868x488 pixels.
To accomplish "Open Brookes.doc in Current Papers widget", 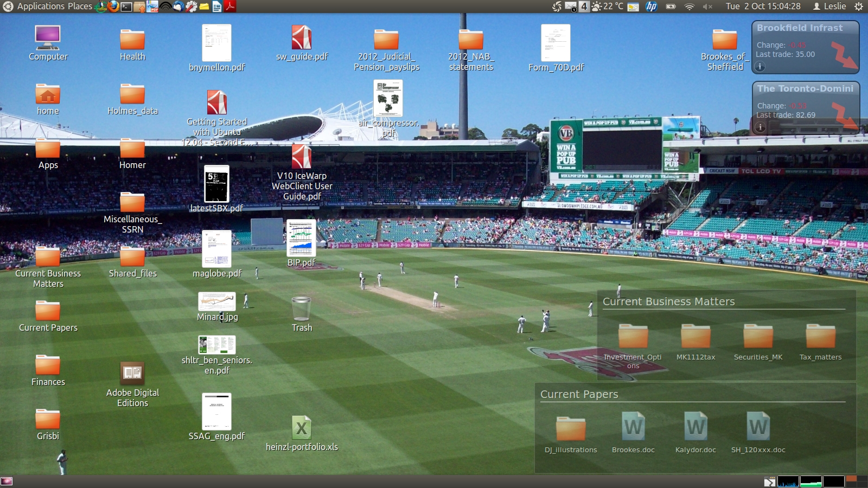I will (x=633, y=432).
